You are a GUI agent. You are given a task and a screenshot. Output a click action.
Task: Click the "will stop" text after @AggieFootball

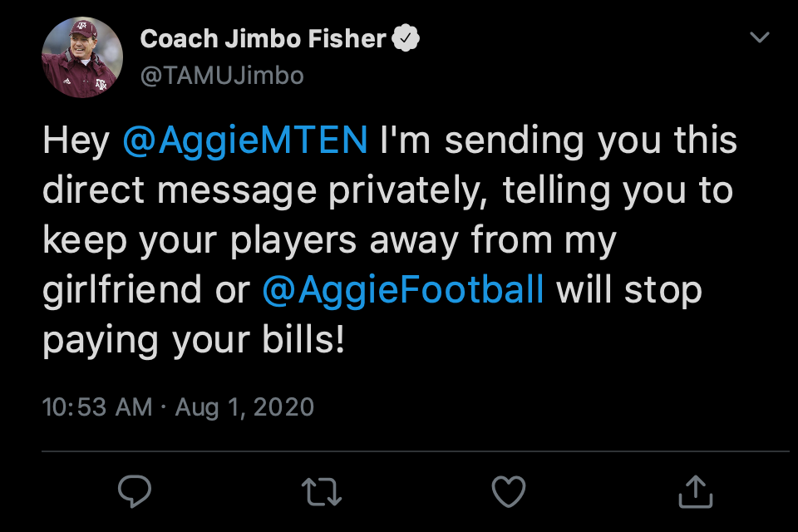coord(629,290)
